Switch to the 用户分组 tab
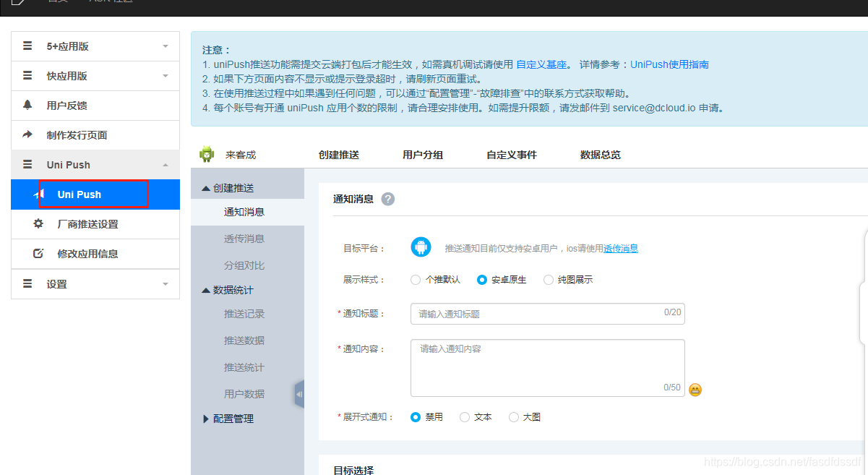This screenshot has height=475, width=868. click(423, 154)
